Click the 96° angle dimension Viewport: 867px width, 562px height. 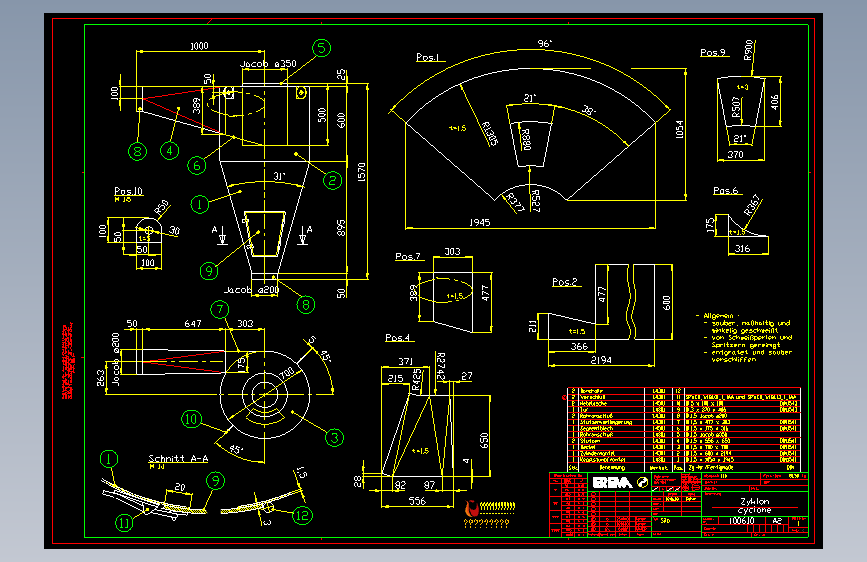click(x=545, y=44)
